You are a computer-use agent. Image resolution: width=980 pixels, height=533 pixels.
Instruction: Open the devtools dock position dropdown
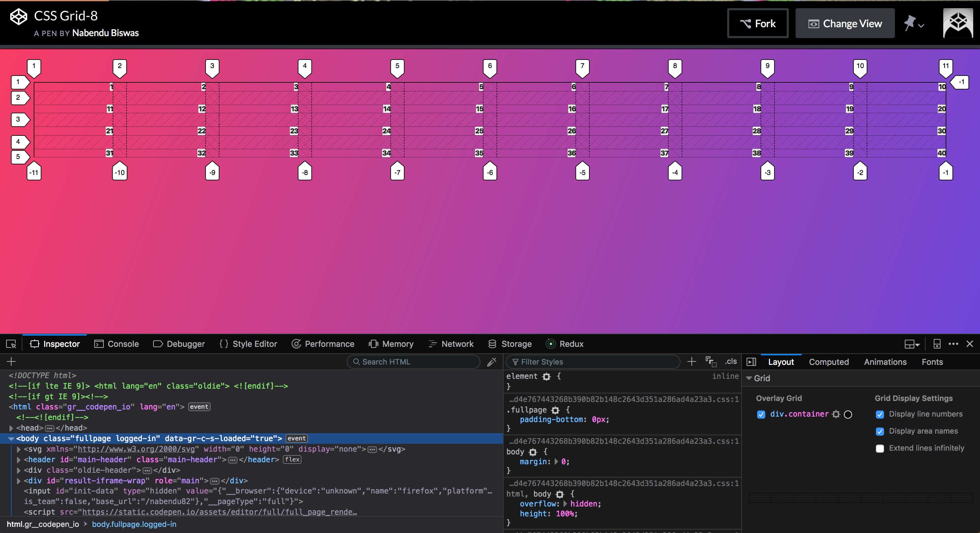912,344
